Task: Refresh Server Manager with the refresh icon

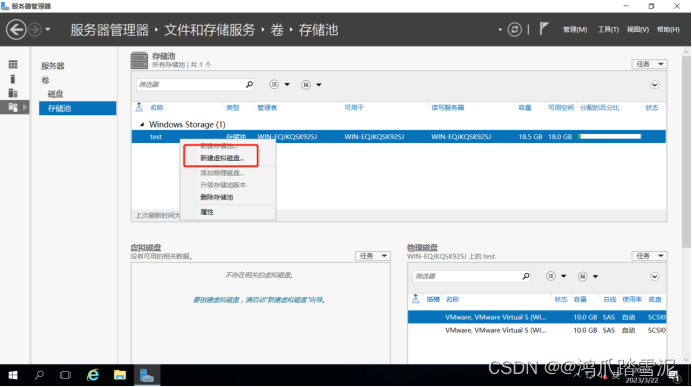Action: coord(514,30)
